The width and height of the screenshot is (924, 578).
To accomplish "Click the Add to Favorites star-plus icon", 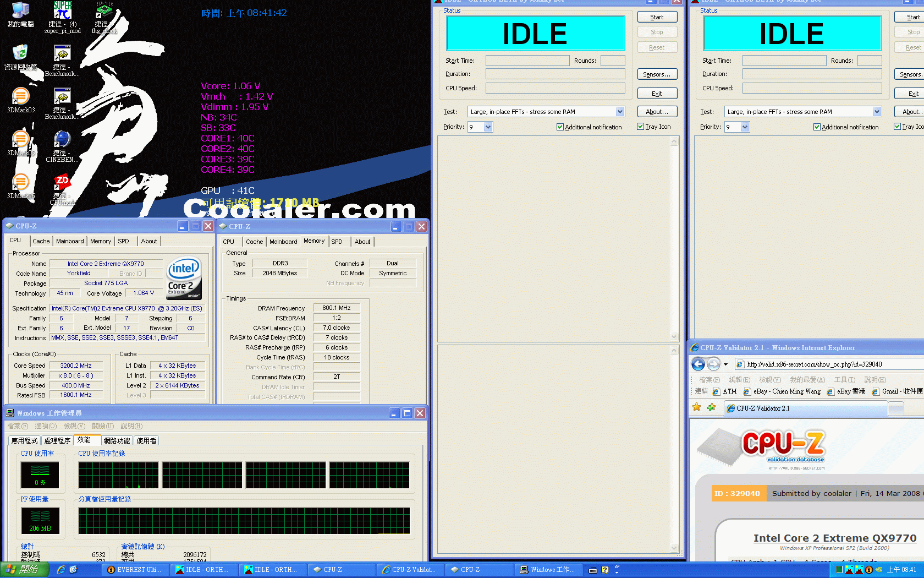I will (x=711, y=407).
